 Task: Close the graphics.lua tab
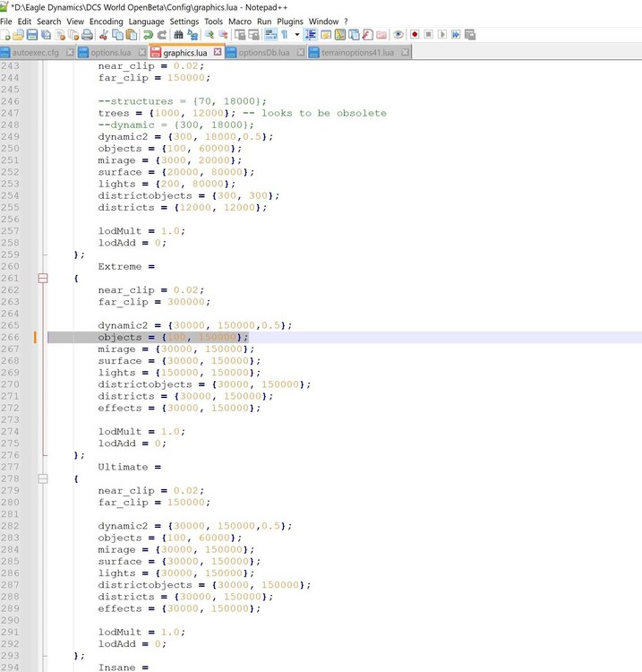pos(218,53)
